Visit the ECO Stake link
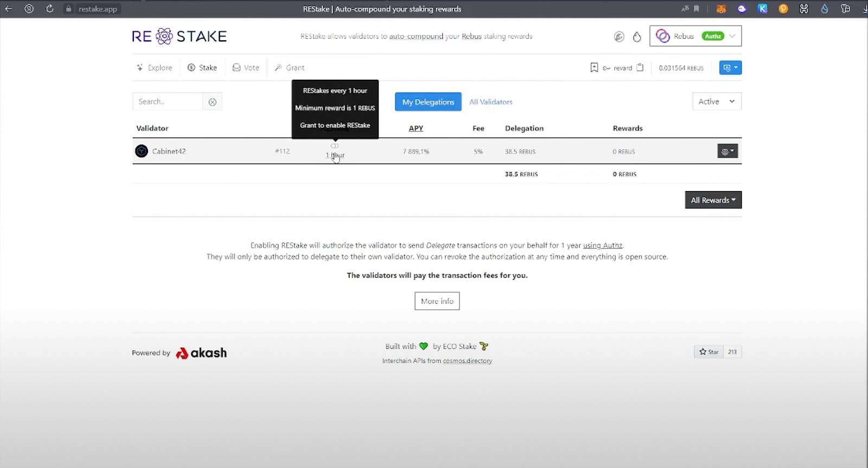The width and height of the screenshot is (868, 468). (459, 347)
